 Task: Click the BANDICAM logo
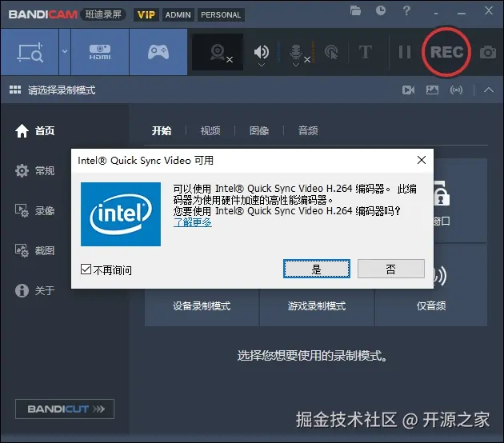click(42, 14)
